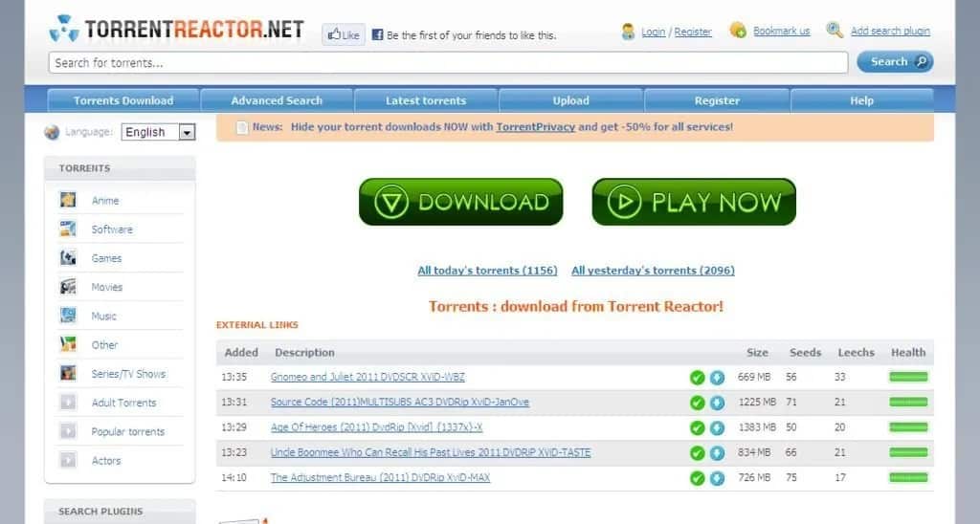Open the TorrentPrivacy link in news banner
The image size is (980, 524).
[536, 127]
